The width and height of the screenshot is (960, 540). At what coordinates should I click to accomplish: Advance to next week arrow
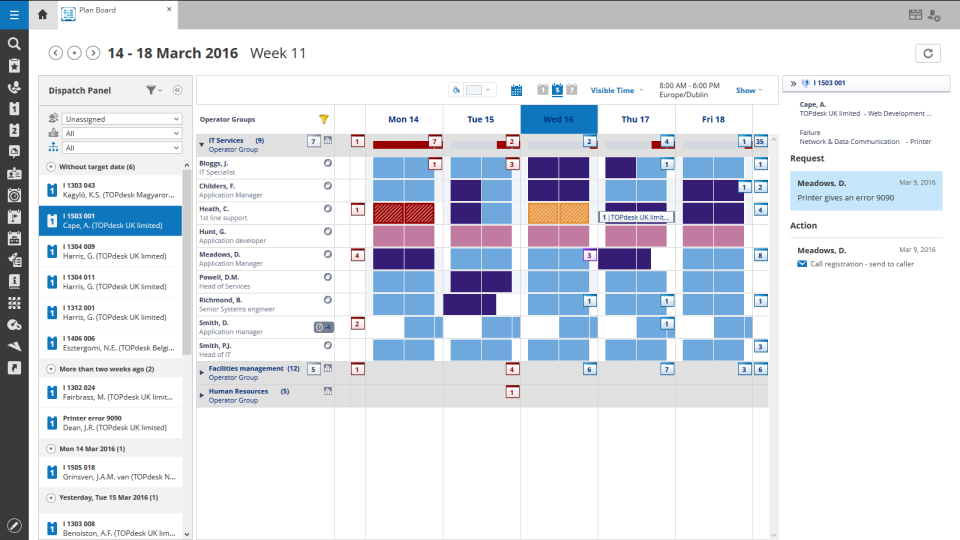pyautogui.click(x=92, y=53)
